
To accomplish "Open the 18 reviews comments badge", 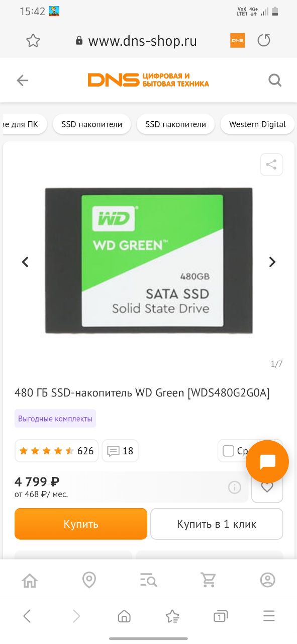I will click(x=120, y=451).
